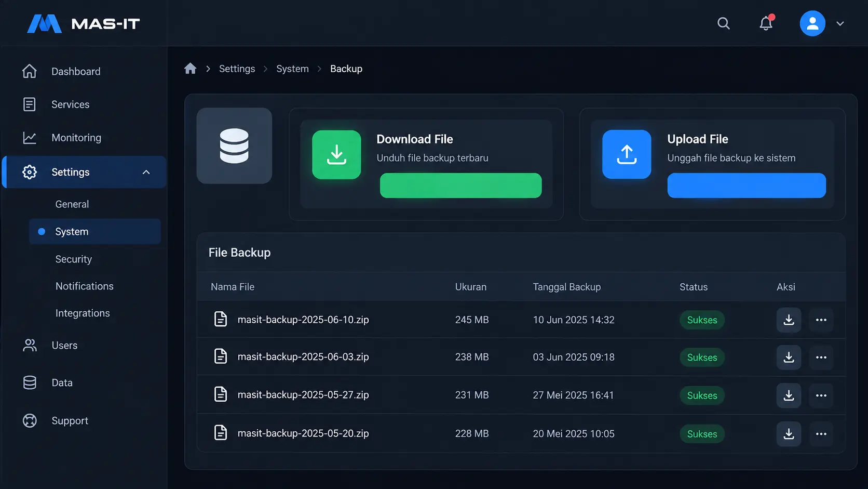This screenshot has height=489, width=868.
Task: Click the Settings breadcrumb link
Action: (x=237, y=69)
